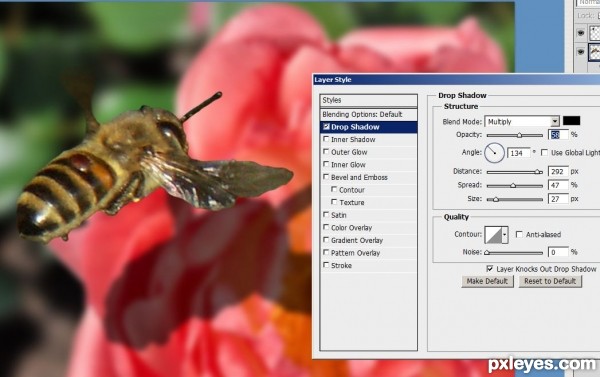Enable the Stroke checkbox
Image resolution: width=600 pixels, height=377 pixels.
coord(326,265)
